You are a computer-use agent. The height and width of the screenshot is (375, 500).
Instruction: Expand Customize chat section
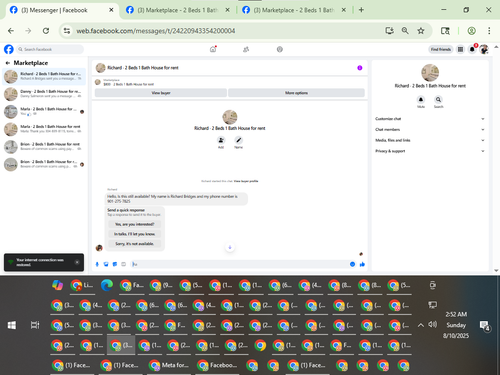coord(430,119)
